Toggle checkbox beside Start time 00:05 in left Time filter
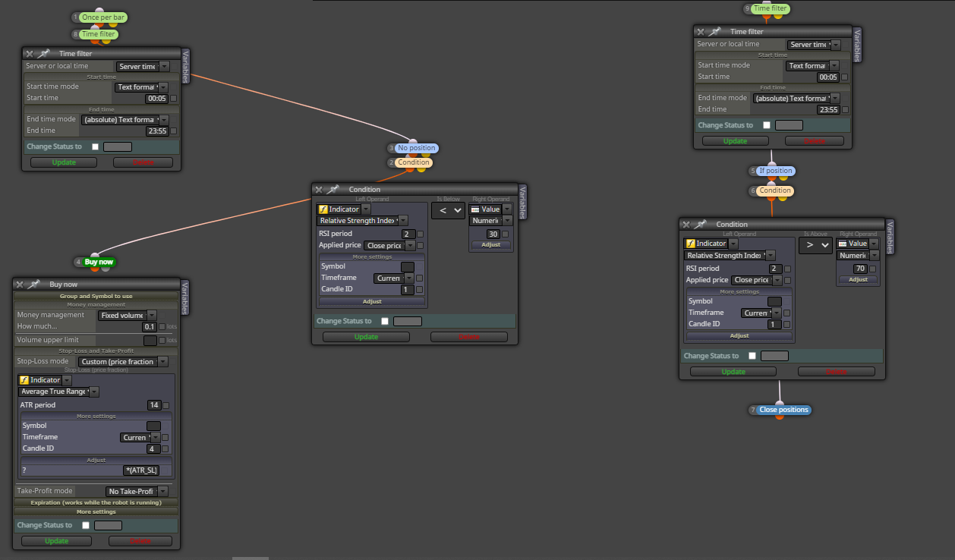955x560 pixels. click(174, 98)
